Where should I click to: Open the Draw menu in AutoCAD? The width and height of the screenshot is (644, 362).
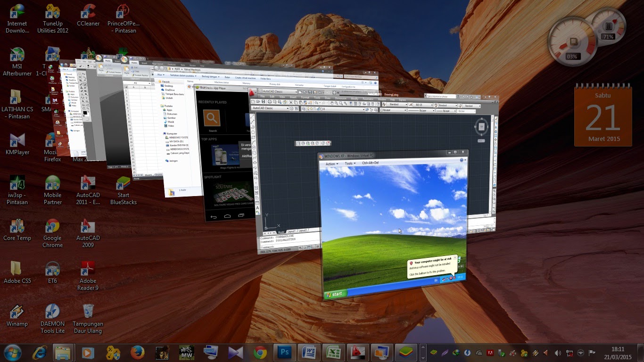(328, 98)
